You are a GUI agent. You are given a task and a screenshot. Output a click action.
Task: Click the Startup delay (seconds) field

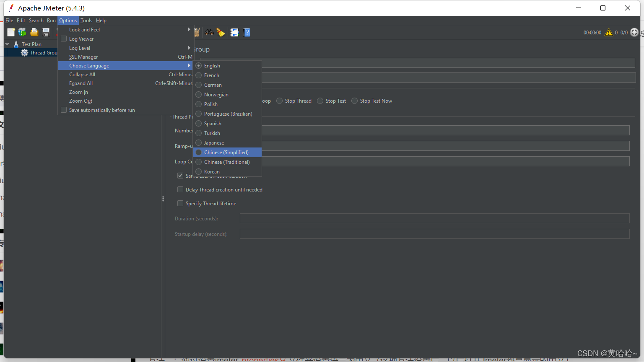(434, 234)
